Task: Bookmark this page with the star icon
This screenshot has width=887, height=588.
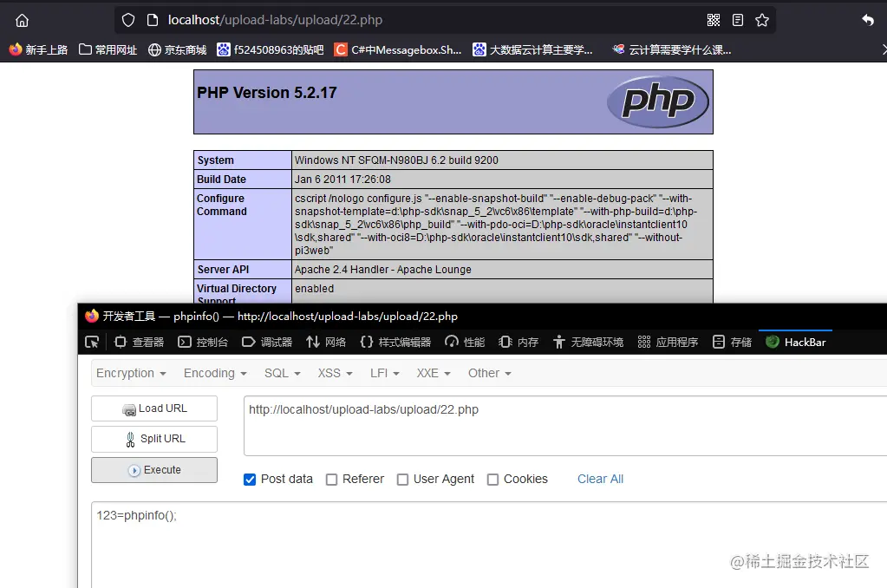Action: (762, 20)
